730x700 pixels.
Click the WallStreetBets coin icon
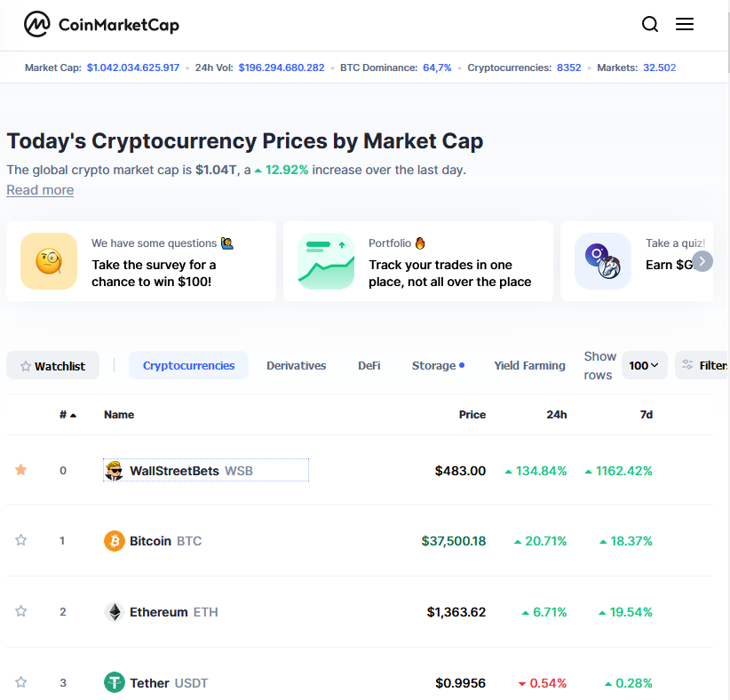(114, 470)
